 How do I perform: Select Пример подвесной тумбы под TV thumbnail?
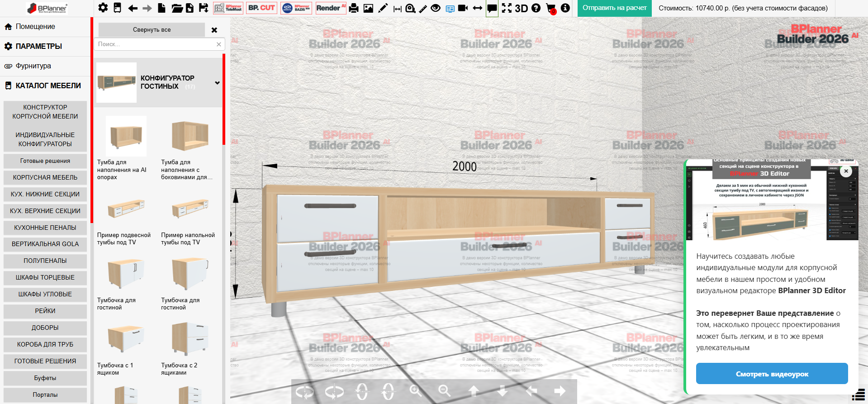[x=126, y=209]
